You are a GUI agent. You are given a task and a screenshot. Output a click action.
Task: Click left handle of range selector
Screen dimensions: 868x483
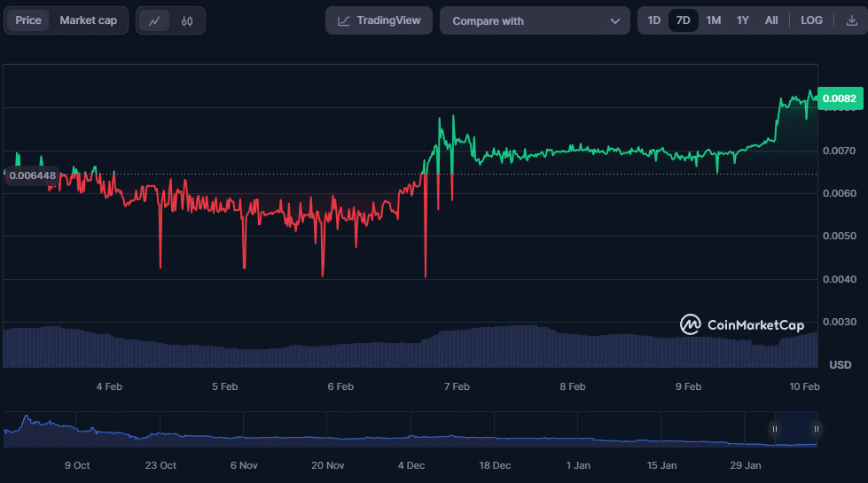(774, 429)
